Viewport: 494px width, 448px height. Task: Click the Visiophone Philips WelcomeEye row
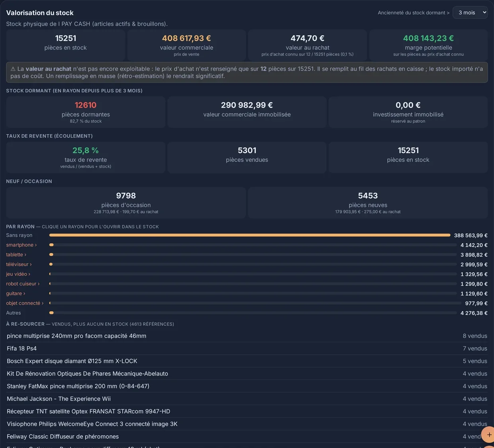pos(247,424)
